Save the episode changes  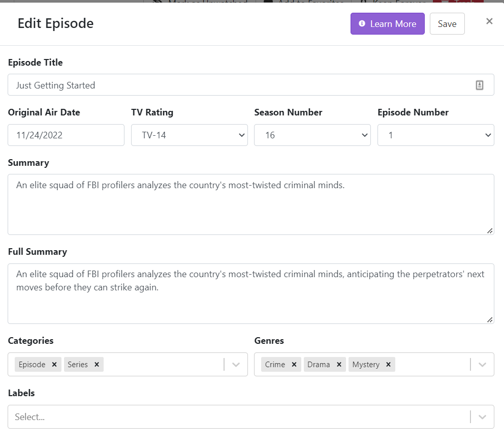(447, 24)
